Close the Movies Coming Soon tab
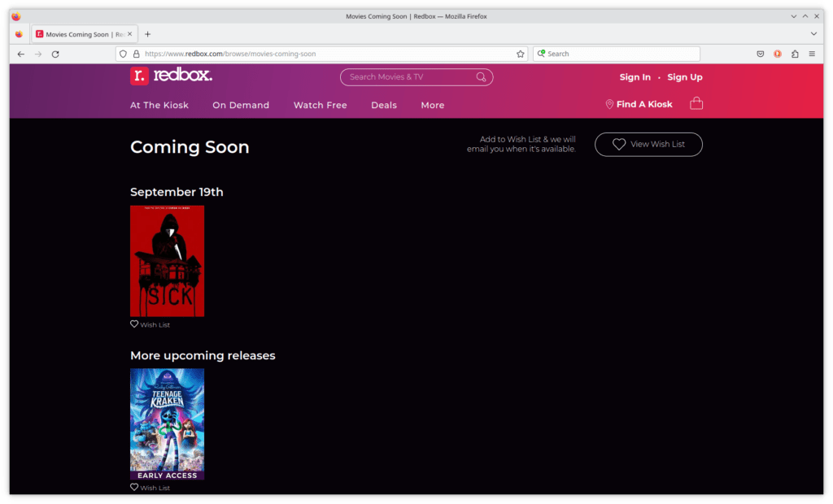 click(x=129, y=34)
